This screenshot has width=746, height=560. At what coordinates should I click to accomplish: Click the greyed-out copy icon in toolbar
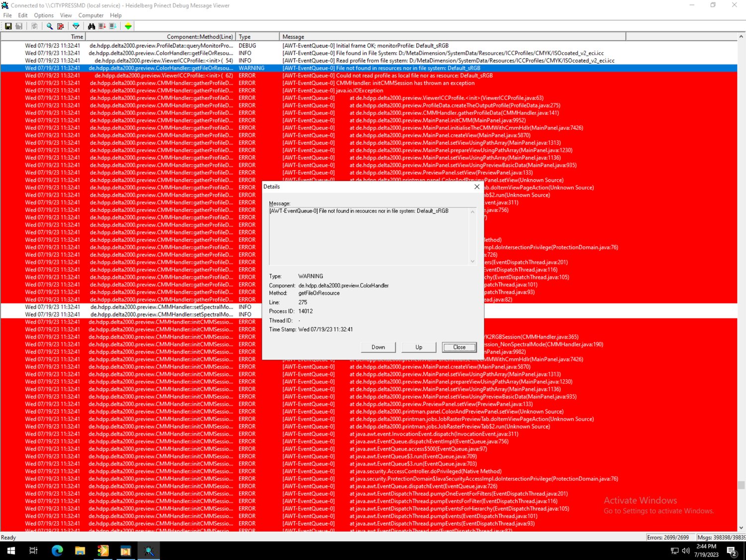34,26
